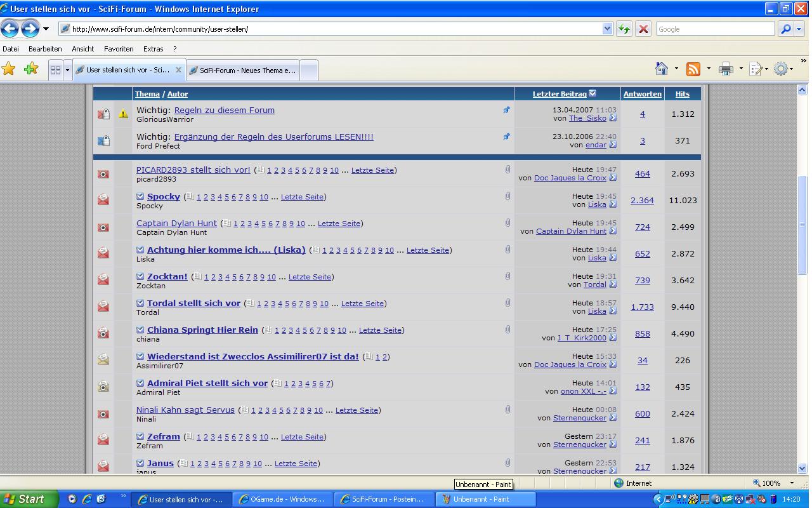This screenshot has width=812, height=508.
Task: Open the Favorites Center star icon
Action: tap(9, 69)
